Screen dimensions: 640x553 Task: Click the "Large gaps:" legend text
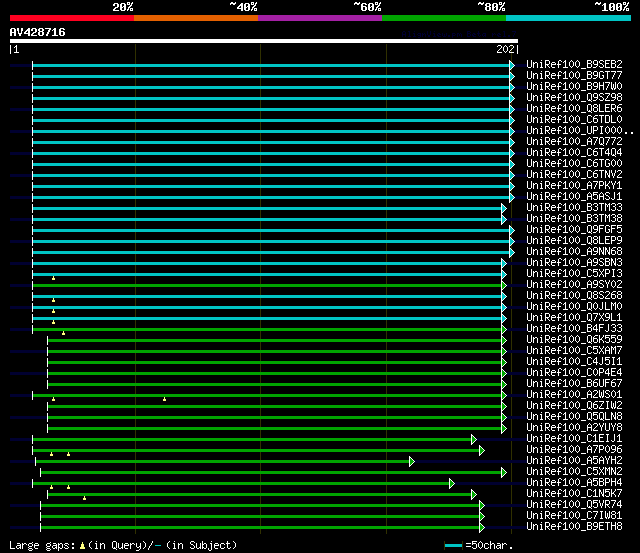coord(42,546)
